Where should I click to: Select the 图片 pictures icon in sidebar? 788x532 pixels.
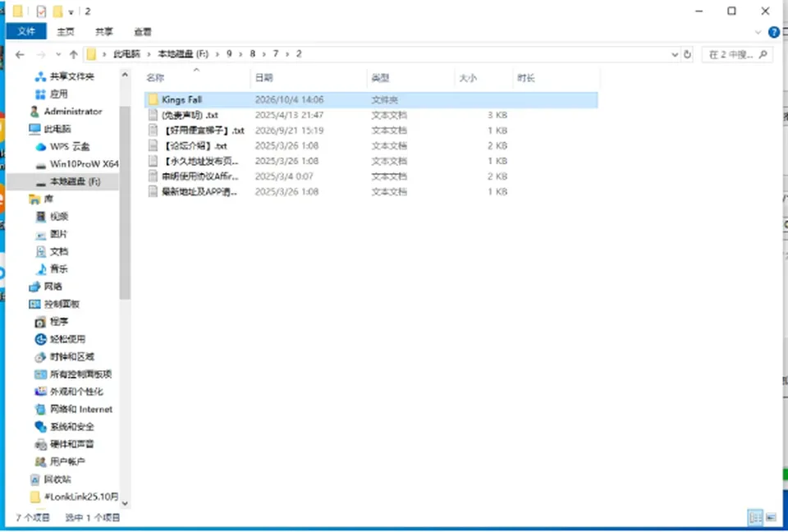(x=41, y=234)
